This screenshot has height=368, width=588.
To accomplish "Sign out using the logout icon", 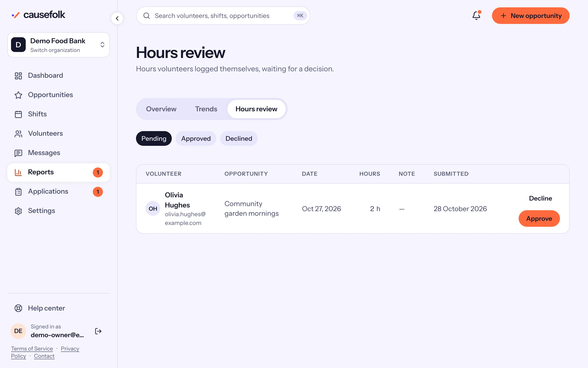I will [x=98, y=331].
